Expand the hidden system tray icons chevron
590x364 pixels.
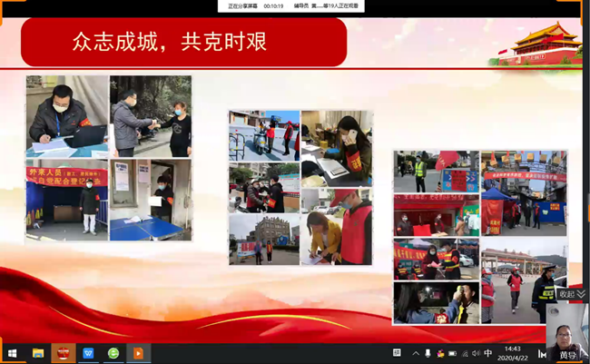[x=416, y=353]
